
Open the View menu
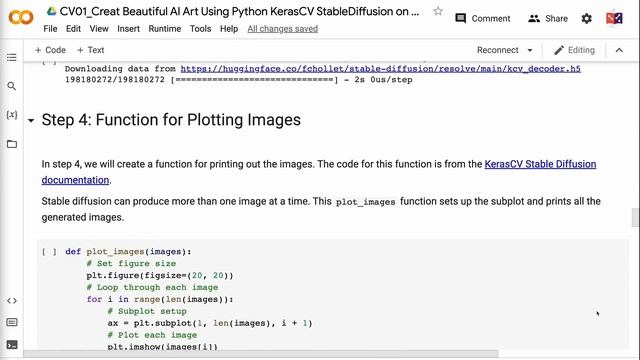[99, 29]
